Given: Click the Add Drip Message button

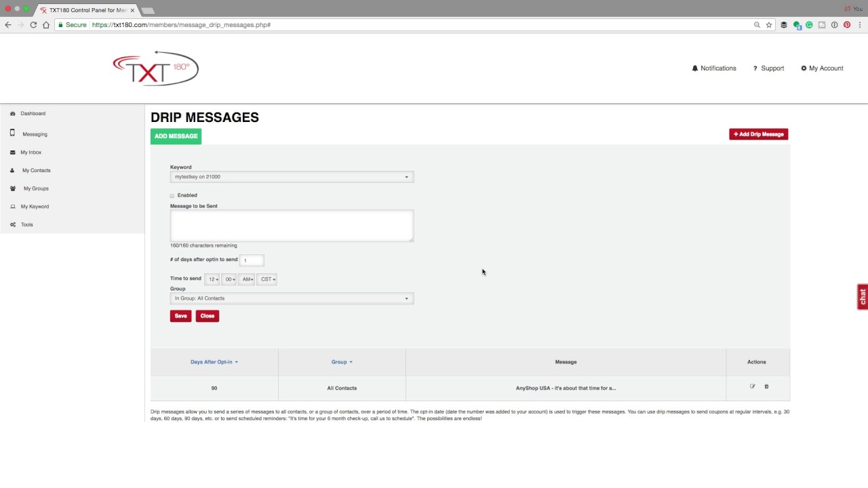Looking at the screenshot, I should tap(758, 134).
